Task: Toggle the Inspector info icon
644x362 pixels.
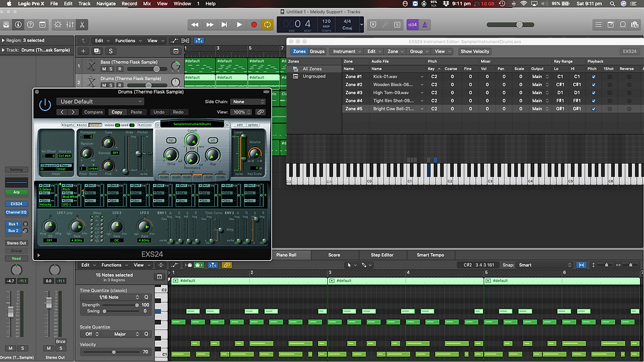Action: [x=18, y=24]
